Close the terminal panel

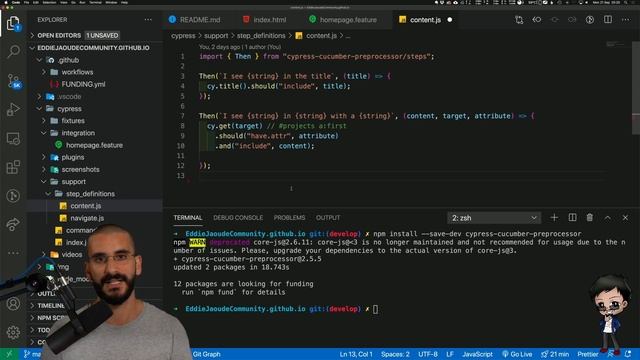625,218
